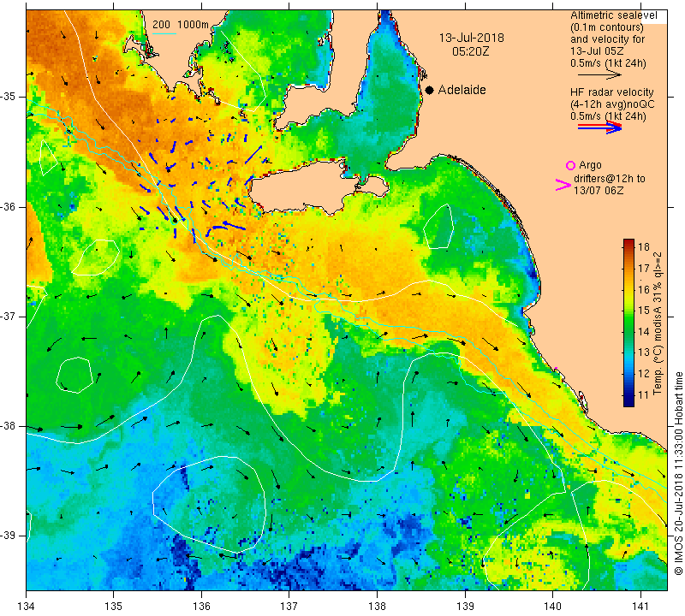
Task: Click the 13-Jul-2018 date label
Action: [x=472, y=38]
